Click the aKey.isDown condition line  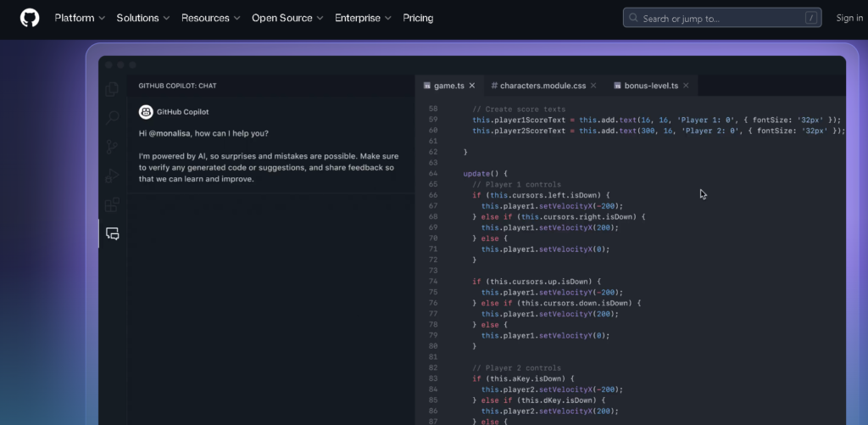523,379
